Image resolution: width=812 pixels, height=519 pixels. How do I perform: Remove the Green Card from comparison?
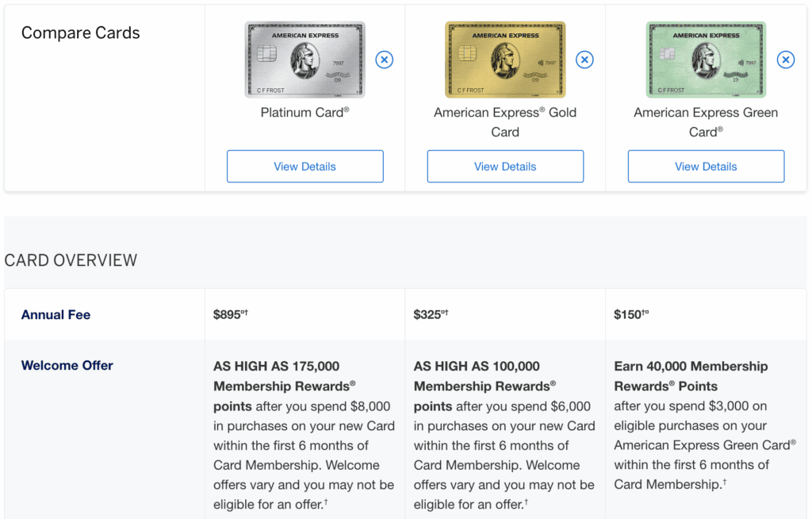785,60
